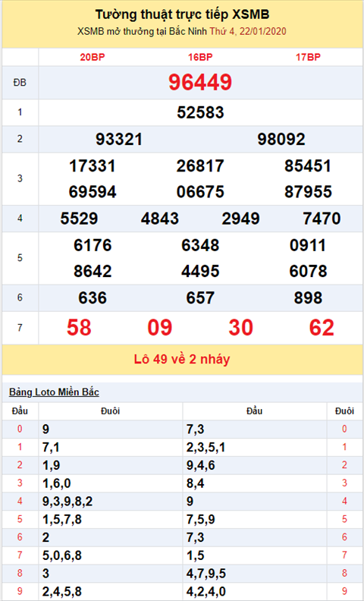The image size is (364, 601).
Task: Select the first prize number 52583
Action: point(200,112)
